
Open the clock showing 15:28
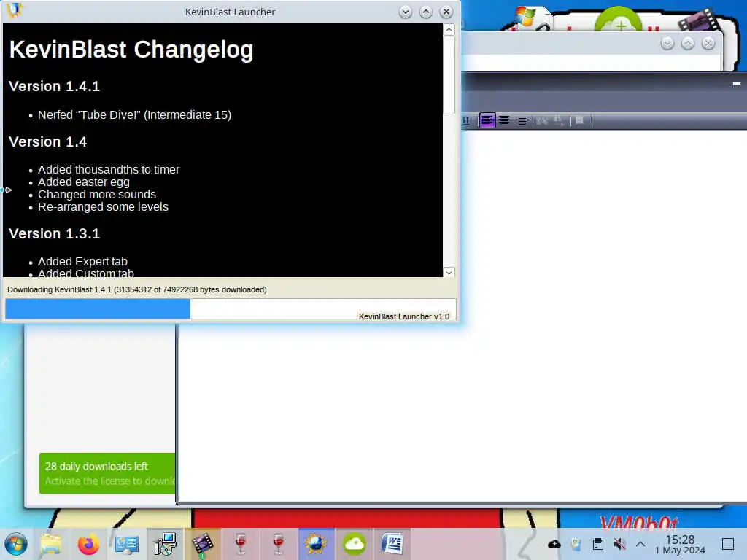tap(680, 544)
